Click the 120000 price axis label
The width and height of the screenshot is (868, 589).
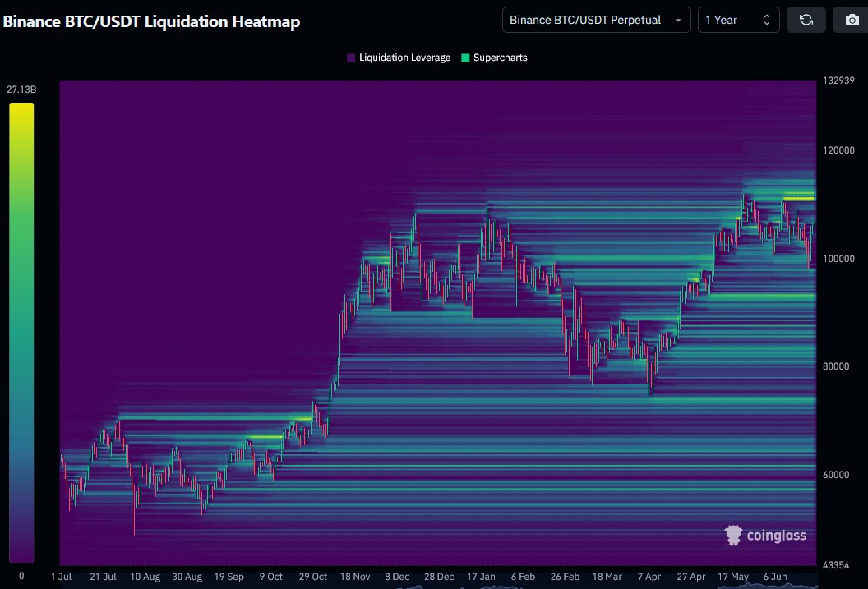pyautogui.click(x=838, y=150)
